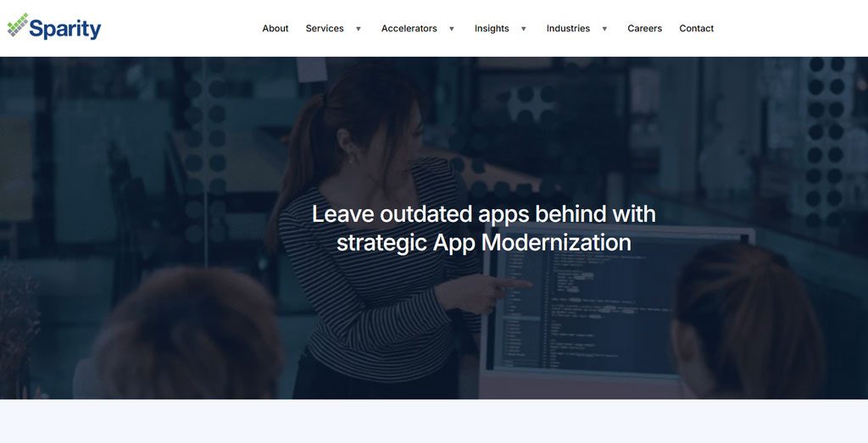Open the Contact page link

[696, 28]
